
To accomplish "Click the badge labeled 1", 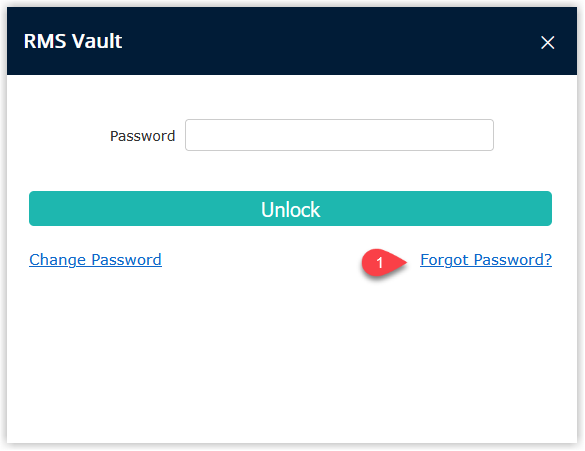I will [x=380, y=263].
